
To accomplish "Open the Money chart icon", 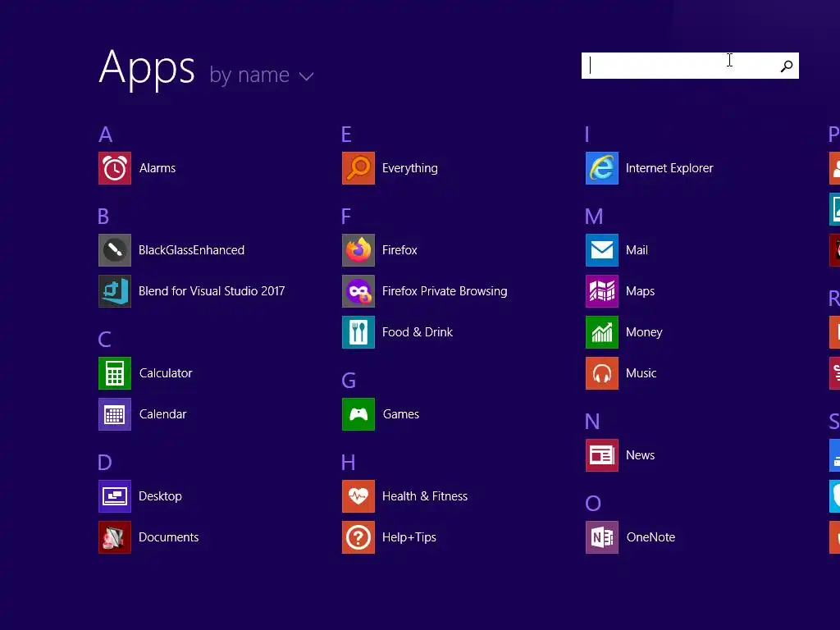I will [x=602, y=332].
